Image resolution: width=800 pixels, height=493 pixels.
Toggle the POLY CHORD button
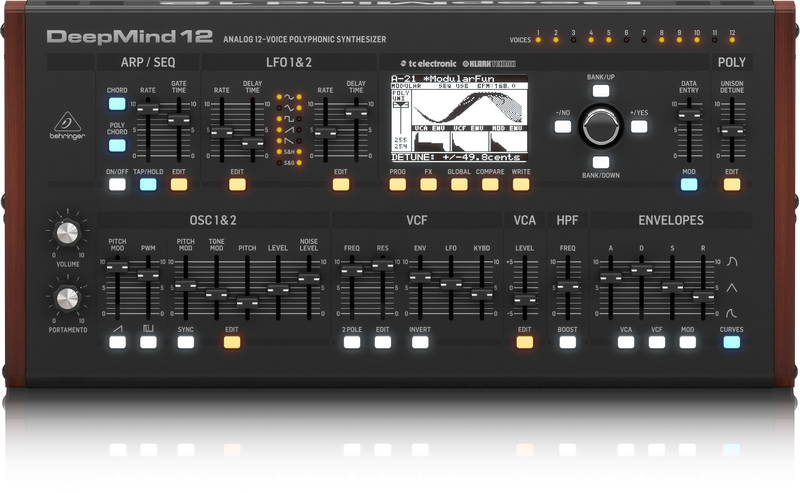pyautogui.click(x=117, y=145)
